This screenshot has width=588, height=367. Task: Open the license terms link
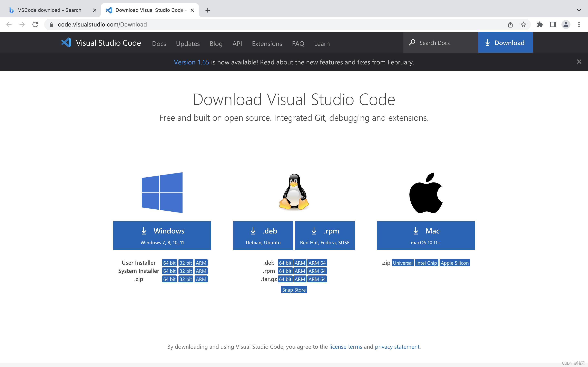pos(345,347)
